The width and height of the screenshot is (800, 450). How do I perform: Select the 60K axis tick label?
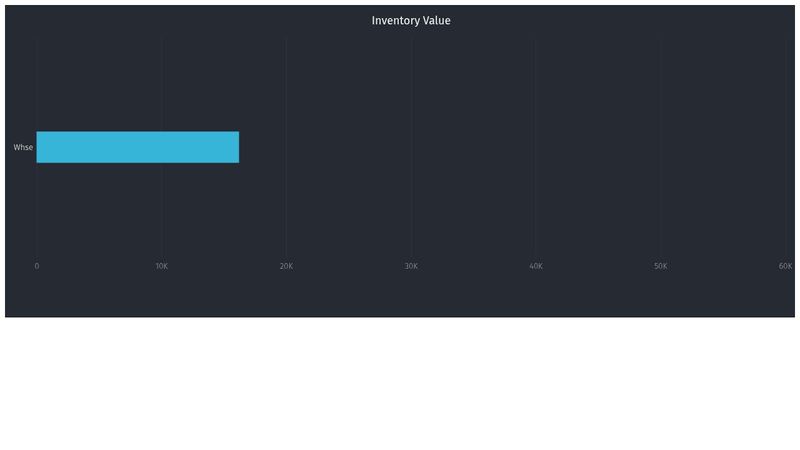click(x=785, y=266)
